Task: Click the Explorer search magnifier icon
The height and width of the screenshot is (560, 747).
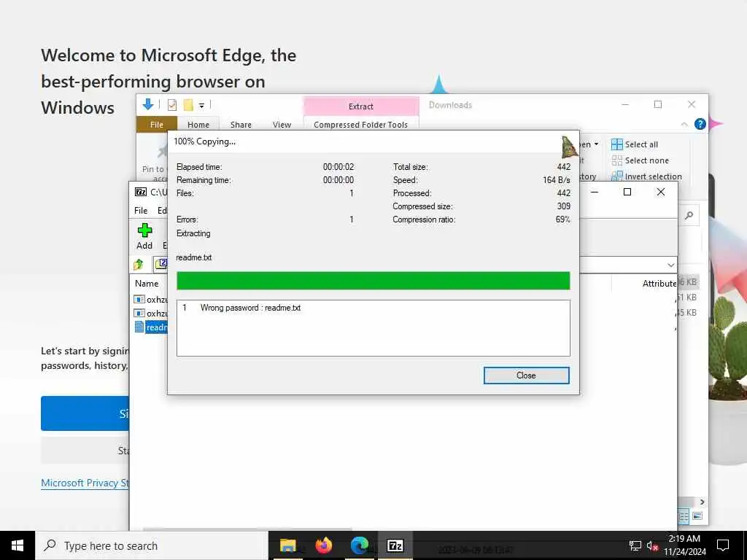Action: (x=689, y=215)
